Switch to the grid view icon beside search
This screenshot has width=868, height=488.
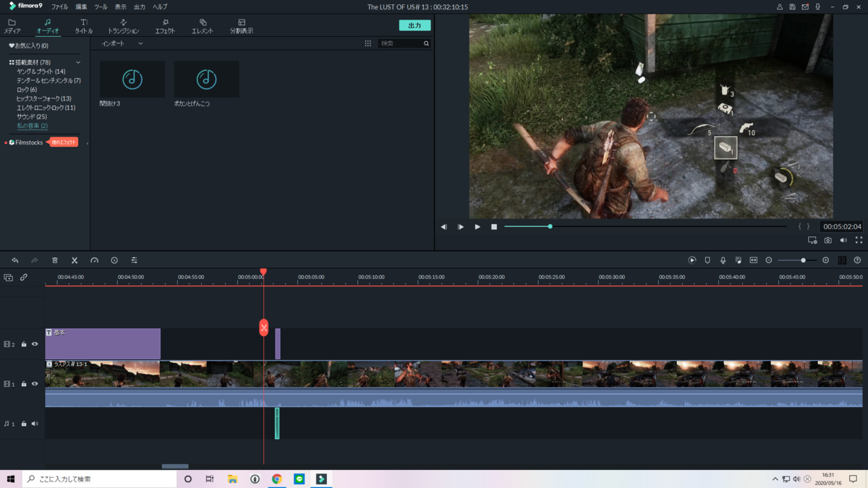(367, 43)
